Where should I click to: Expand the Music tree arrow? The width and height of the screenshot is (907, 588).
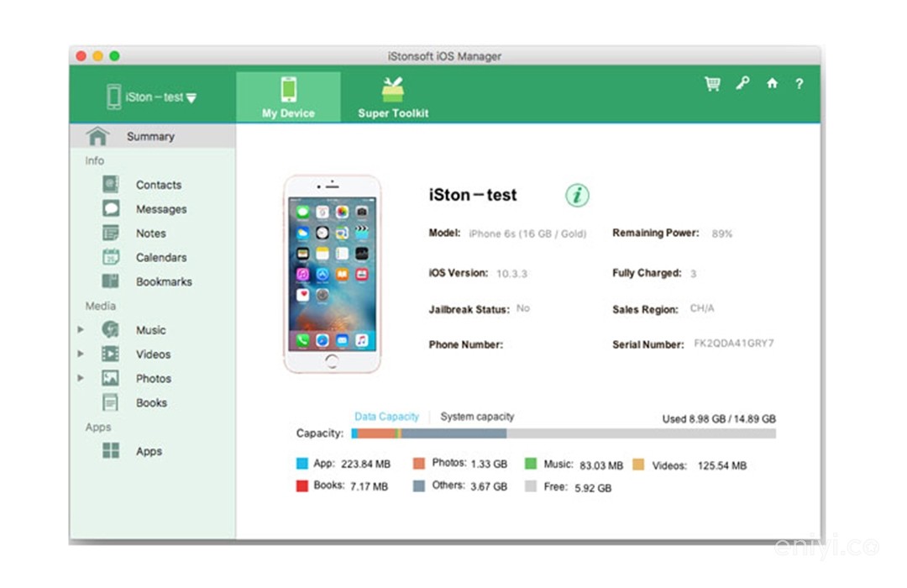pyautogui.click(x=81, y=330)
